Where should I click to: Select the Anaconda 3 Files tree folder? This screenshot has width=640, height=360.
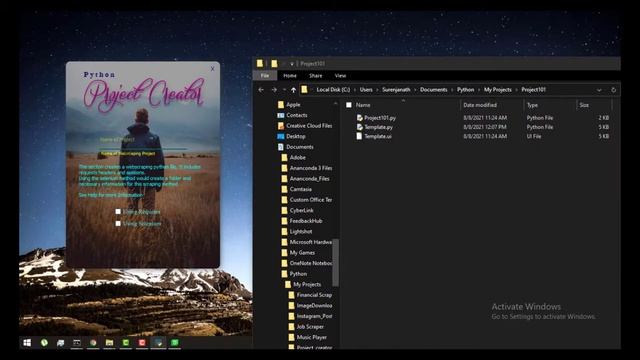pyautogui.click(x=311, y=168)
